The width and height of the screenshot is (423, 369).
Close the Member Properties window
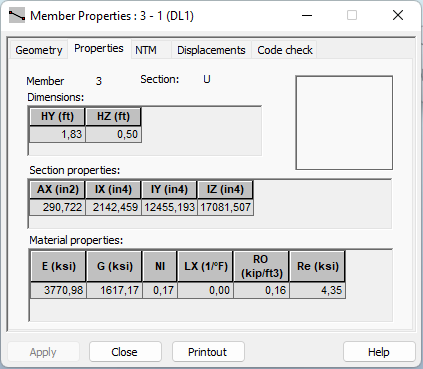pyautogui.click(x=398, y=15)
